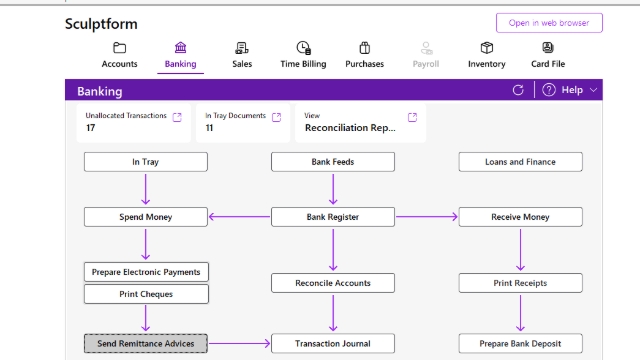Screen dimensions: 640x360
Task: Open Time Billing clock icon
Action: tap(303, 48)
